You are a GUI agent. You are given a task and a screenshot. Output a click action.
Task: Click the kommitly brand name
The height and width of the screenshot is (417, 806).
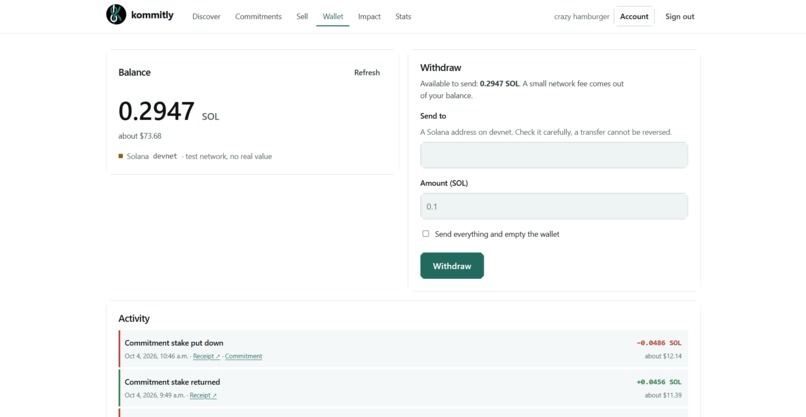pos(152,15)
